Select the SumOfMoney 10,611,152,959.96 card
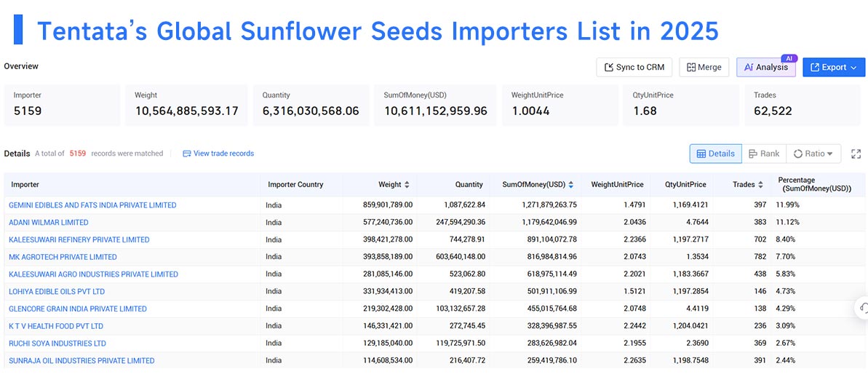Screen dimensions: 868x377 (x=436, y=105)
